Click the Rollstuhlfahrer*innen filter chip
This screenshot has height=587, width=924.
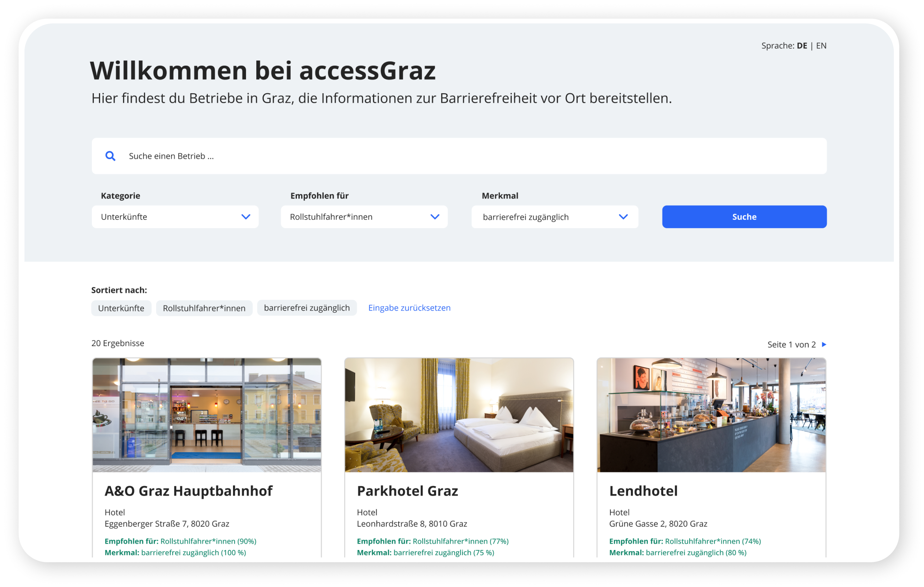(x=204, y=308)
